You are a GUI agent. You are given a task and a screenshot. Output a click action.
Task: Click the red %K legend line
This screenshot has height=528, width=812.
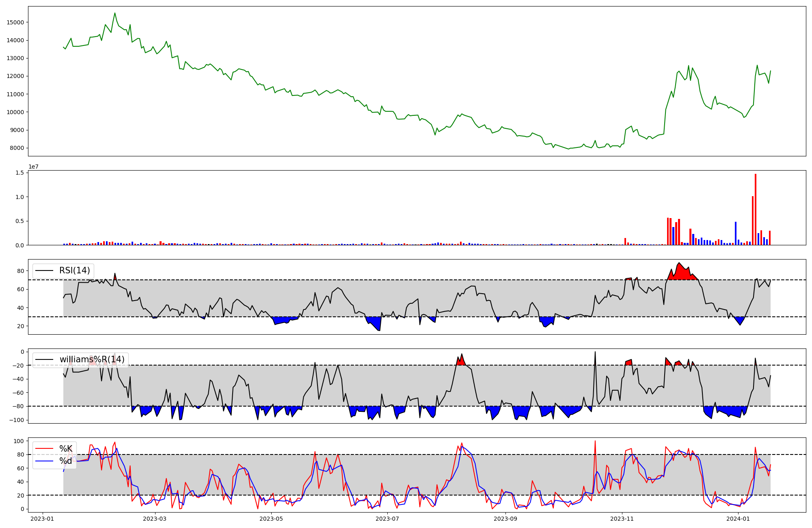(x=44, y=449)
